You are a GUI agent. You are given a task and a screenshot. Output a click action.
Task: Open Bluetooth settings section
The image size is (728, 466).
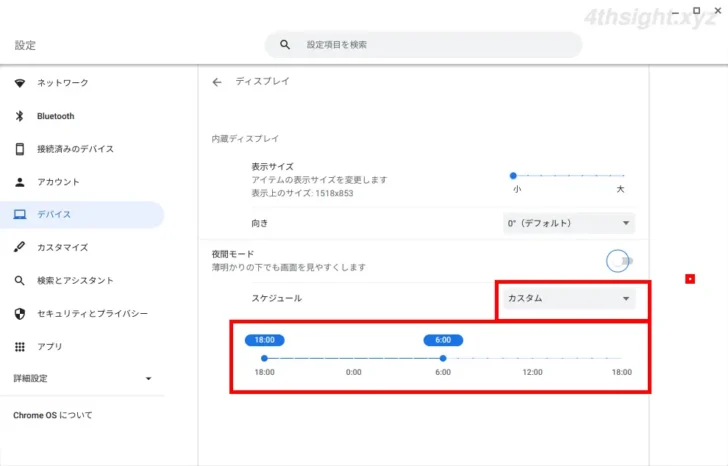82,116
